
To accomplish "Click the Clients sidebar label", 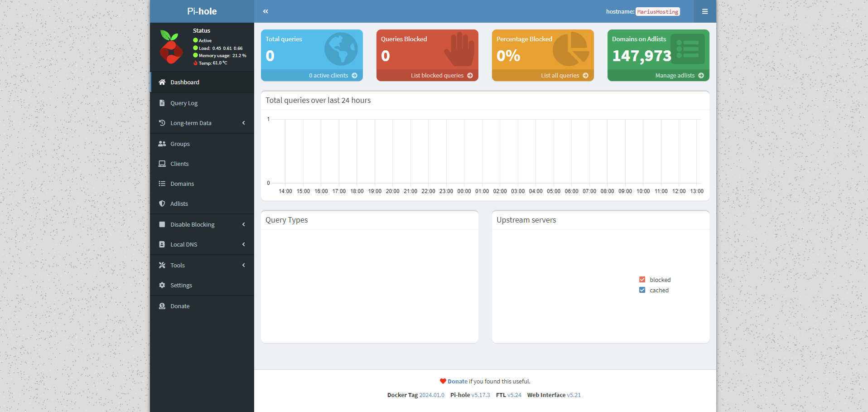I will [179, 164].
